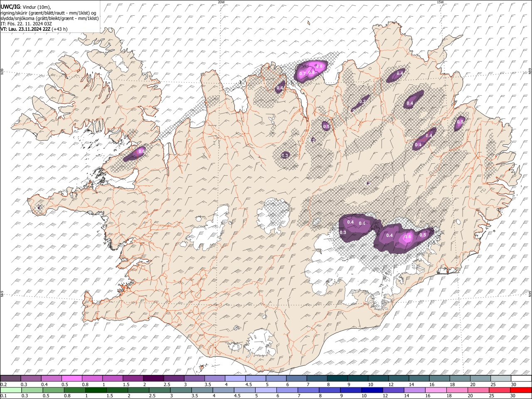
Task: Click the "slydda/snjókoma" legend description line
Action: tap(49, 18)
